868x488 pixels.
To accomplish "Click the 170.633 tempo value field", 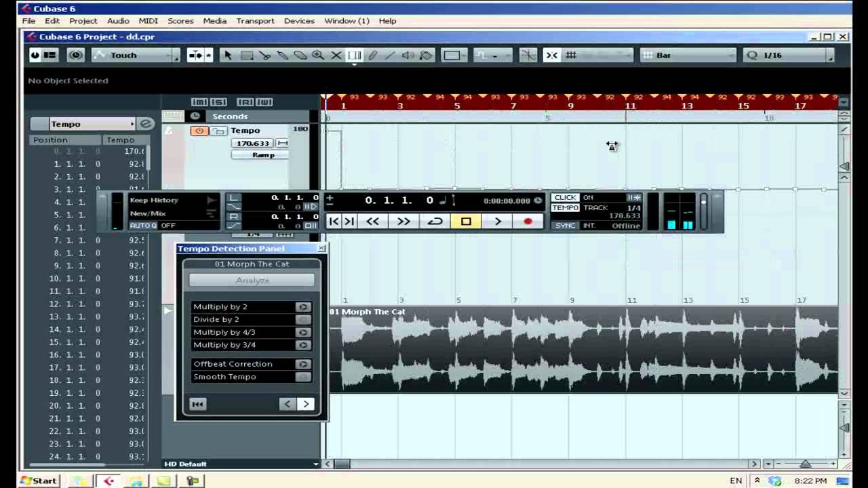I will [254, 143].
